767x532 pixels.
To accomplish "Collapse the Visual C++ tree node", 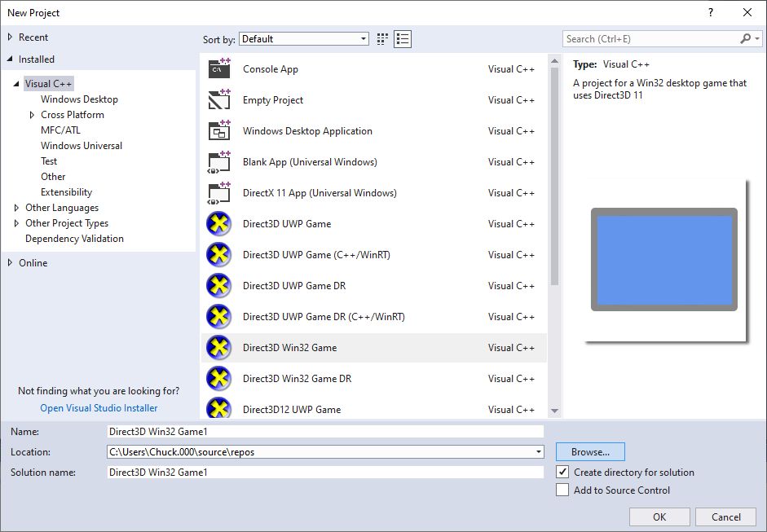I will [x=16, y=84].
